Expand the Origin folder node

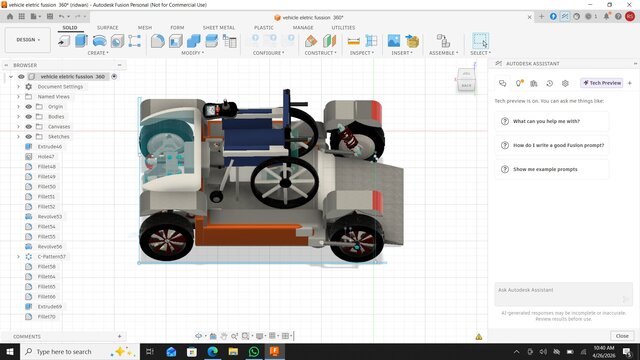(x=18, y=107)
